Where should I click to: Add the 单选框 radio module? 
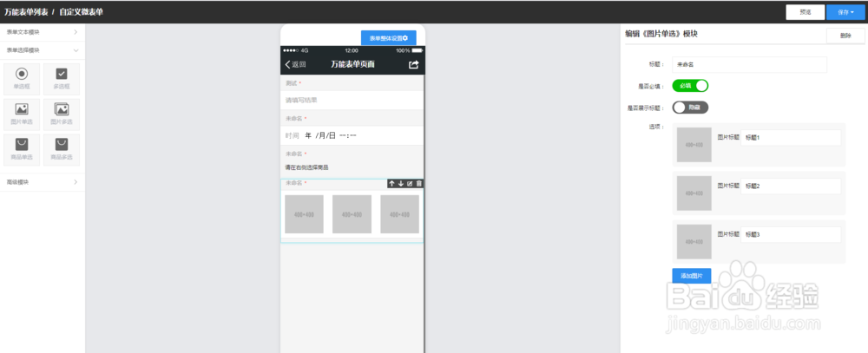22,79
